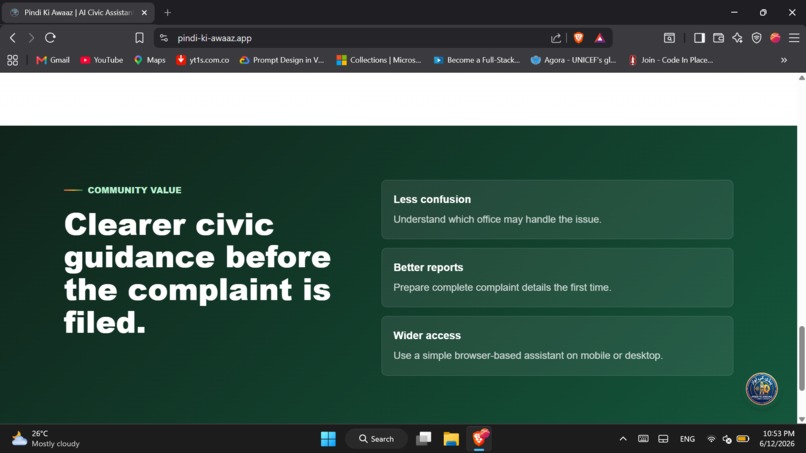
Task: Open the taskbar Search box
Action: point(377,439)
